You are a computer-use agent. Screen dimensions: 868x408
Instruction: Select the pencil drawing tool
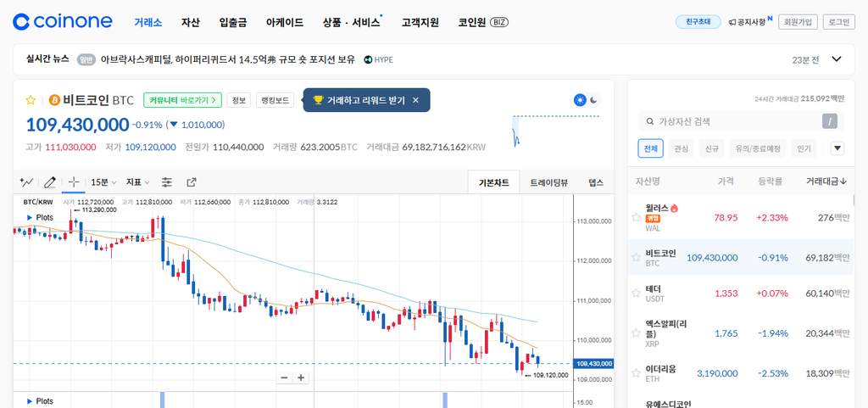point(50,182)
